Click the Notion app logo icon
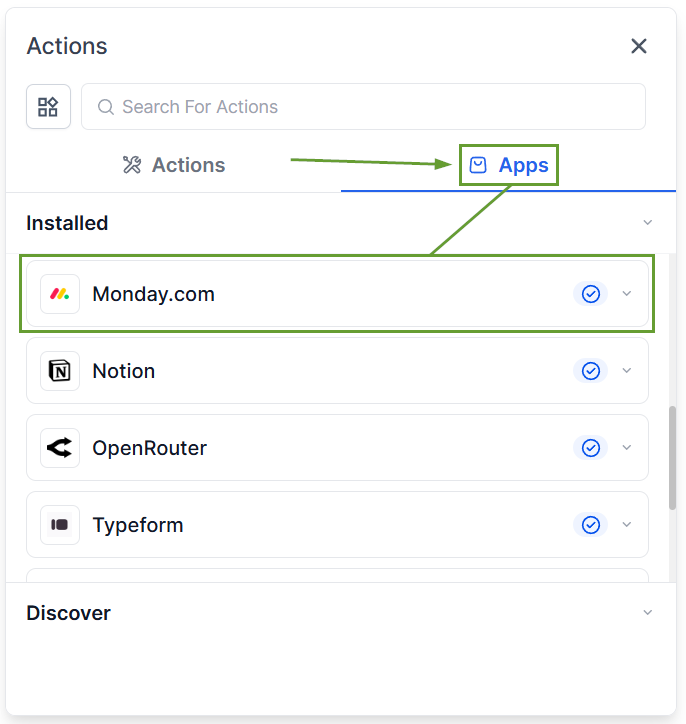Screen dimensions: 686x724 click(60, 371)
